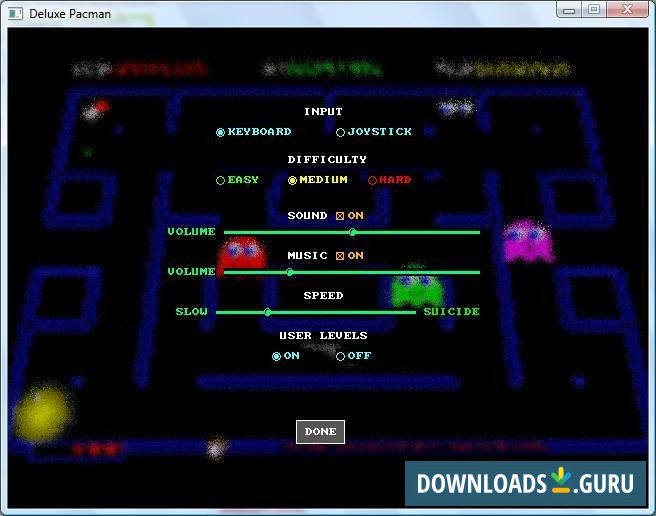Toggle the Music ON checkbox
Image resolution: width=656 pixels, height=516 pixels.
pos(340,256)
